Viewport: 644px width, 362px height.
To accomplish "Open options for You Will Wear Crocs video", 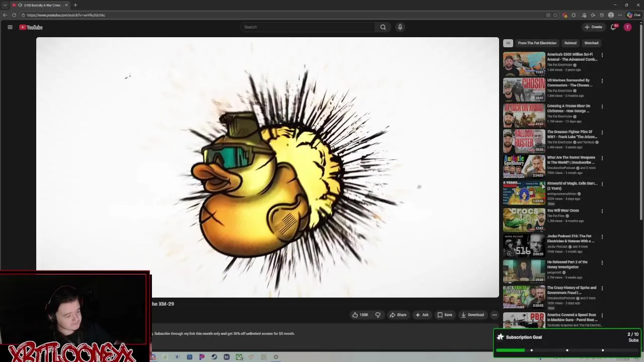I will click(602, 211).
